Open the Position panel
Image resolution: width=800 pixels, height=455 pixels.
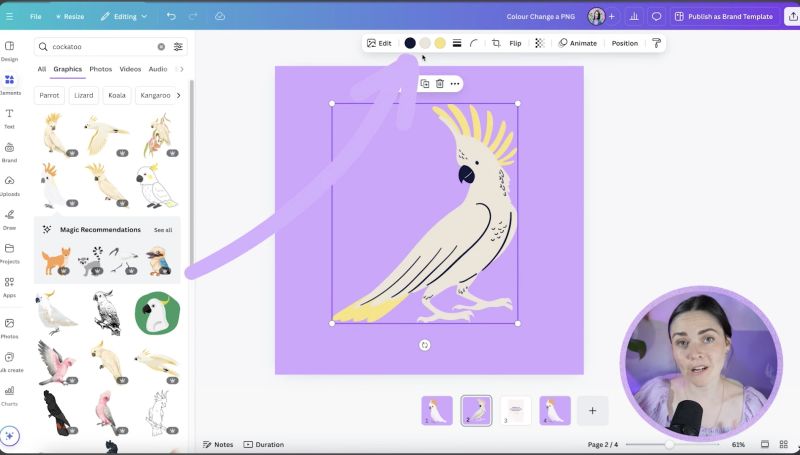click(x=624, y=43)
